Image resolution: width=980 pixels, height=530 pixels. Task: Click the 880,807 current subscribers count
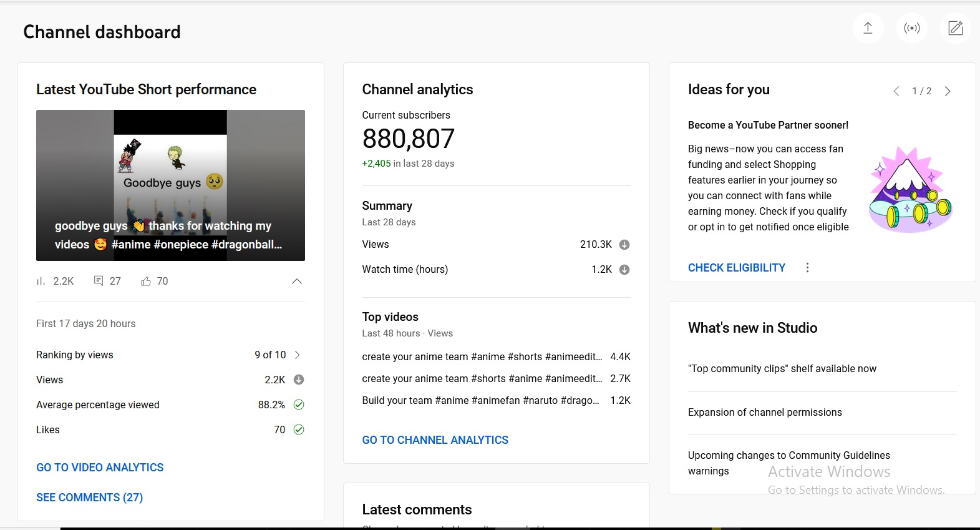click(x=409, y=139)
